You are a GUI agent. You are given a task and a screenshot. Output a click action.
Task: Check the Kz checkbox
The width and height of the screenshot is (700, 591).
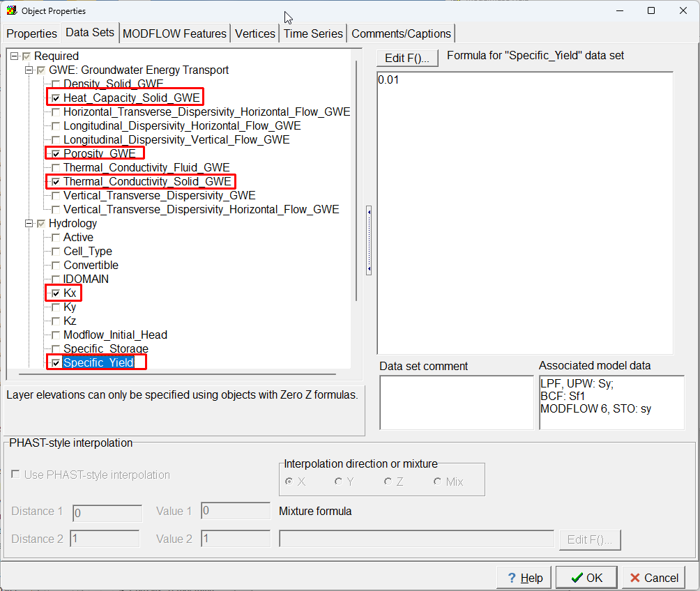pos(56,321)
